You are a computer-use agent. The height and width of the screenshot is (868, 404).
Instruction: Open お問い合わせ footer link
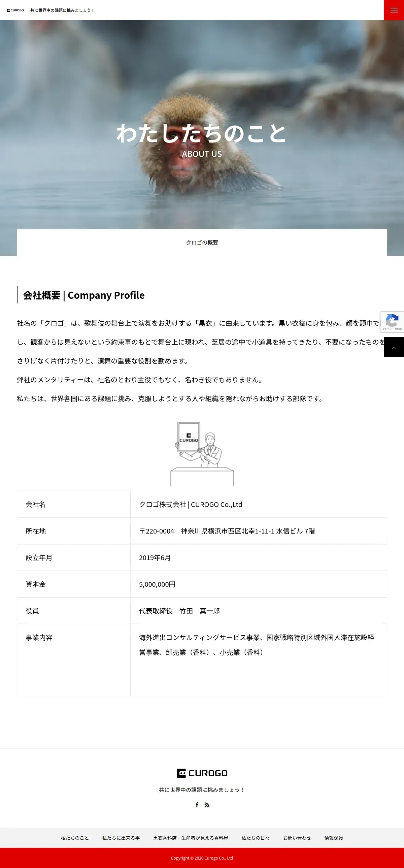pos(297,838)
